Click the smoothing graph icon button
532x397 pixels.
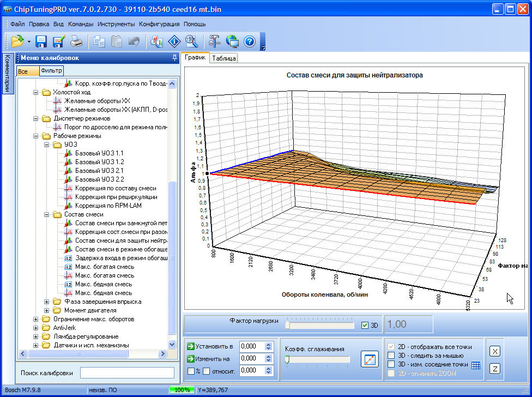370,360
